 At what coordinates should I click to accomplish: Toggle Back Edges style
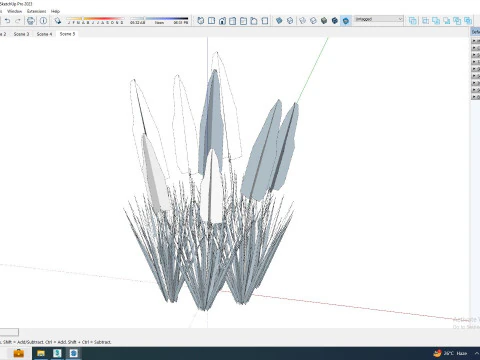(x=290, y=21)
